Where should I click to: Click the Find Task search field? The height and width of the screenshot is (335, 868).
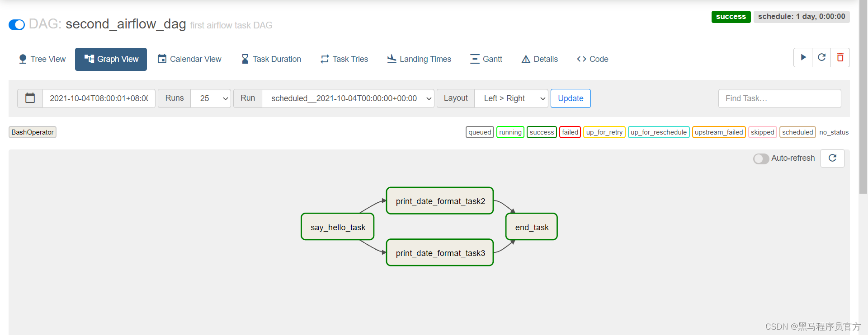coord(779,98)
